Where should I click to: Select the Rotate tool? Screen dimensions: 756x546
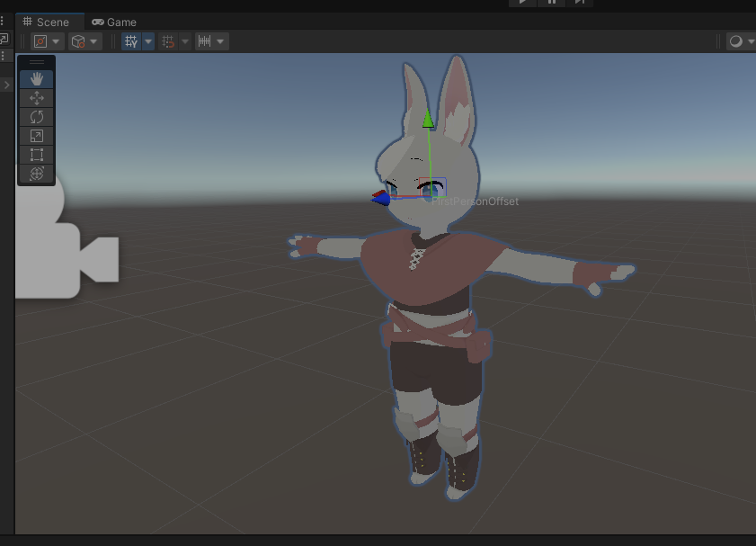[37, 117]
